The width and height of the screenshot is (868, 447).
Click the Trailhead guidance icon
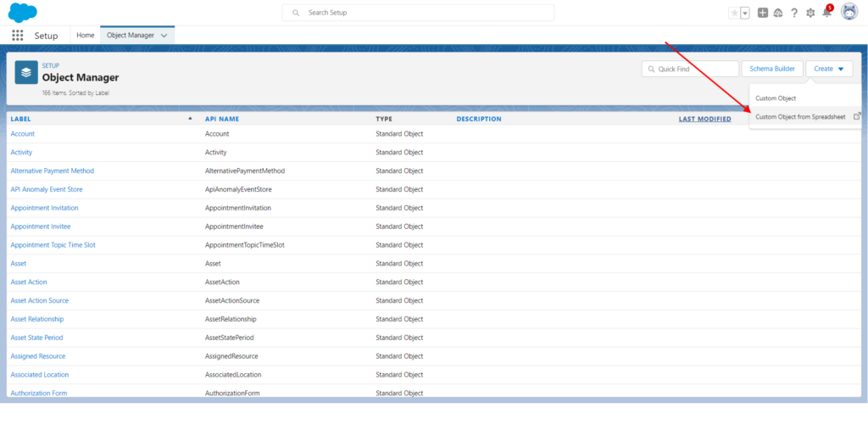pos(778,13)
